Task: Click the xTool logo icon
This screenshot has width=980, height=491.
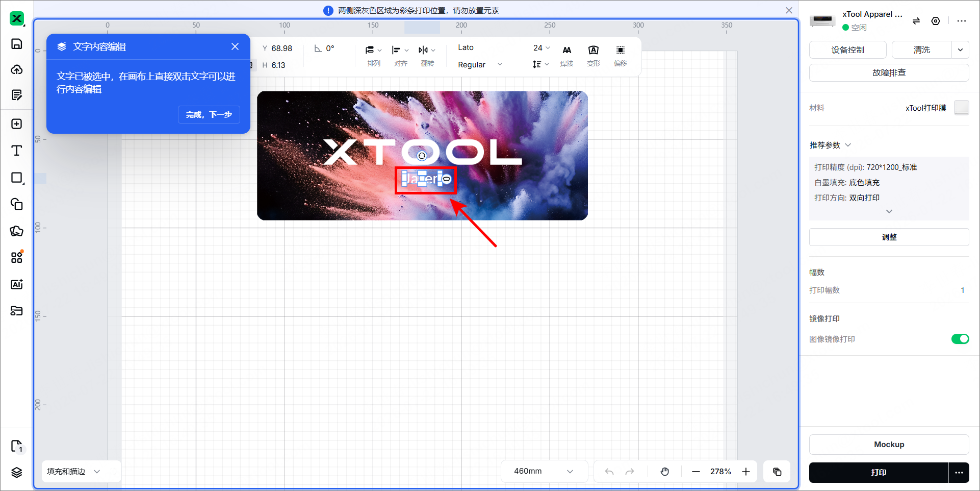Action: tap(17, 18)
